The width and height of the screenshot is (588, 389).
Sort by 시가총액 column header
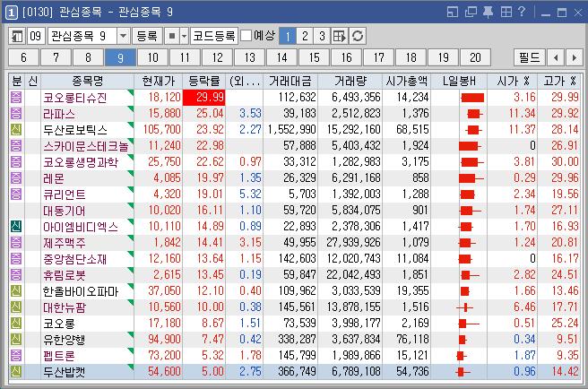[x=407, y=81]
